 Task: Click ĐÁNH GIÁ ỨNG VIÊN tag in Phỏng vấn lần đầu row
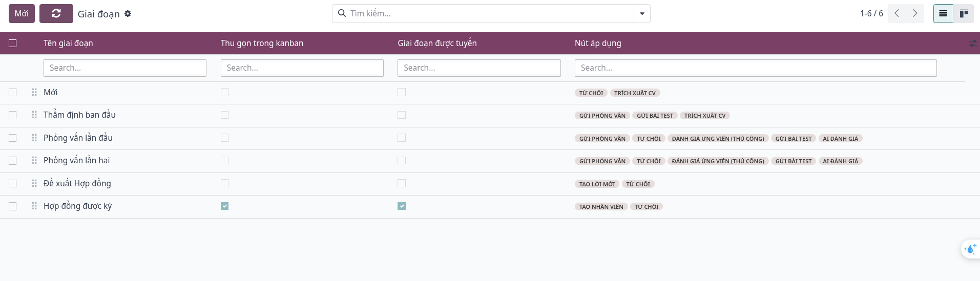[718, 139]
